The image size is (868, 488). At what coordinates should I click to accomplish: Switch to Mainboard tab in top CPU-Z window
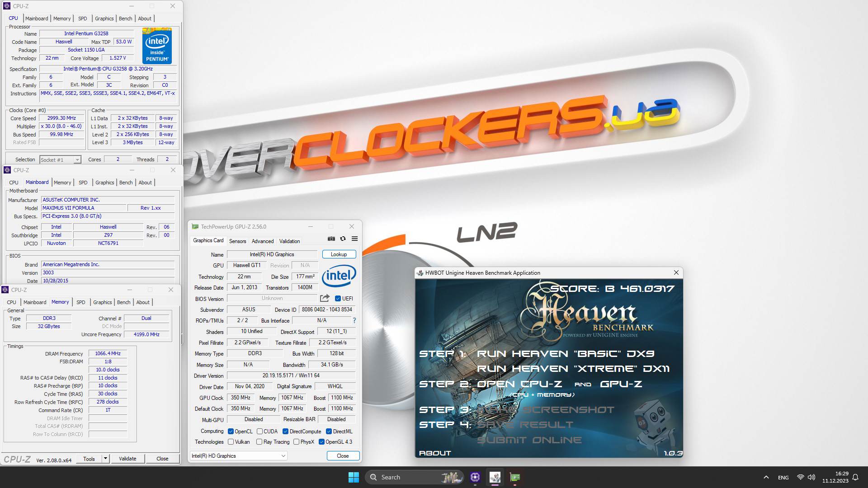coord(37,19)
